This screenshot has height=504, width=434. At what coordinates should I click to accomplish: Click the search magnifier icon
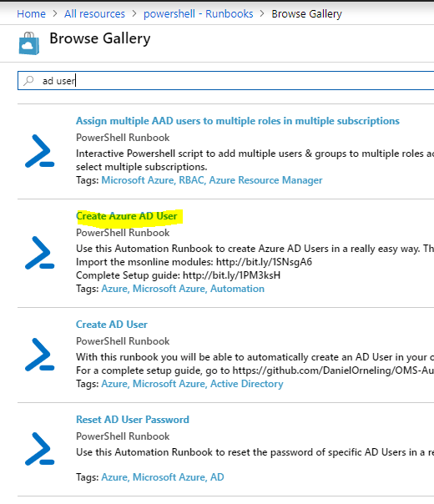[x=28, y=81]
